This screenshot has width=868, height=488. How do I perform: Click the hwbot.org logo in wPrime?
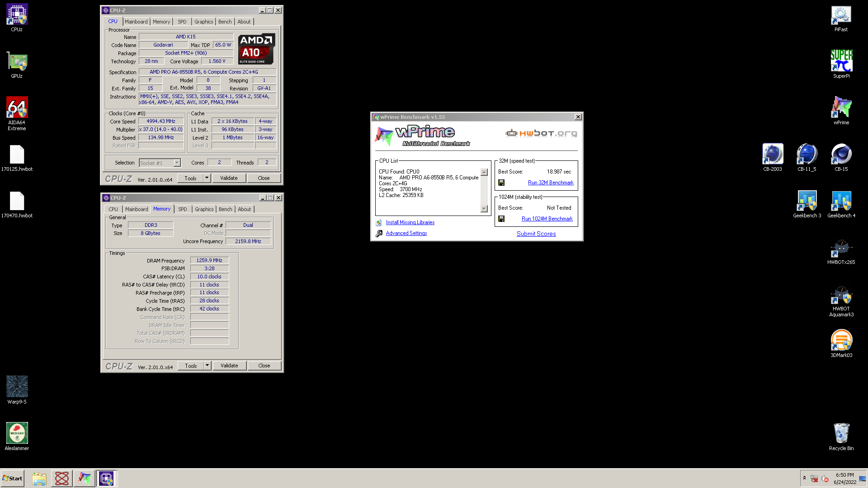(x=541, y=133)
